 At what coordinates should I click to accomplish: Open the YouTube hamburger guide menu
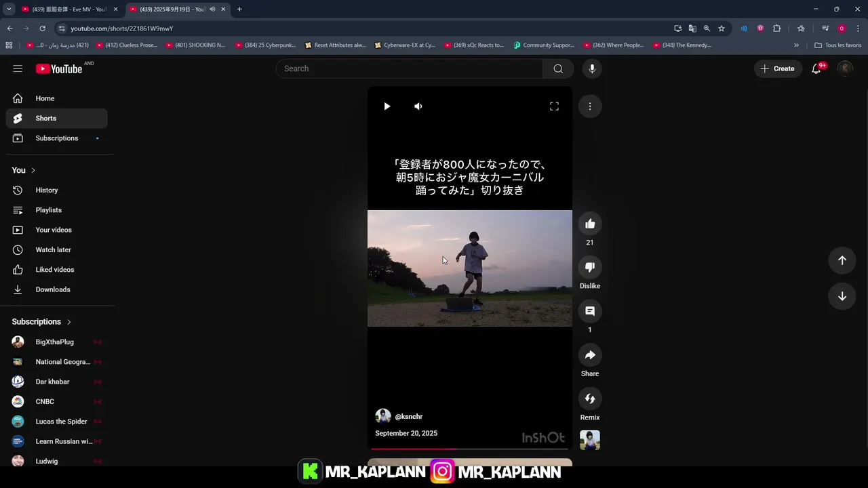tap(18, 68)
